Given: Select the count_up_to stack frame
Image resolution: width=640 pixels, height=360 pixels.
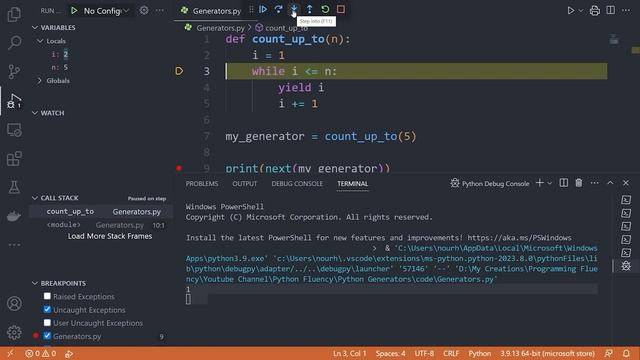Looking at the screenshot, I should pos(101,211).
